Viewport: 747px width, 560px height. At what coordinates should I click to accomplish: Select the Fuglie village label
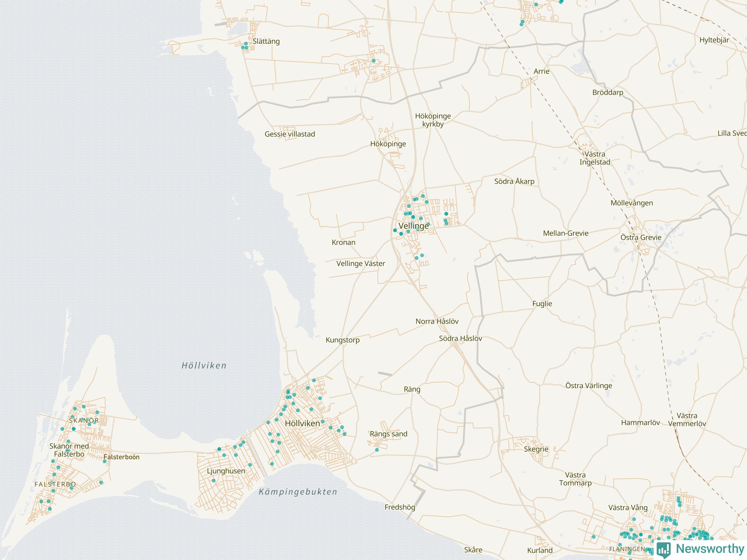pyautogui.click(x=542, y=303)
